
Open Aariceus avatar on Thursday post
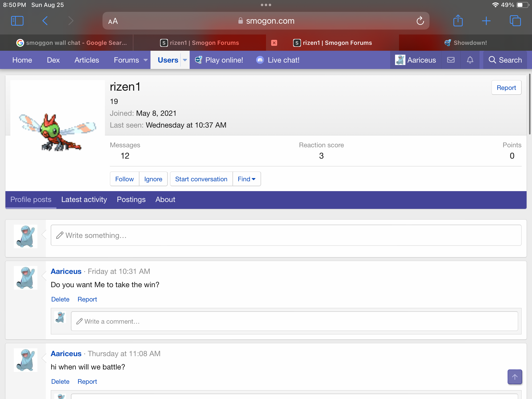(x=26, y=360)
